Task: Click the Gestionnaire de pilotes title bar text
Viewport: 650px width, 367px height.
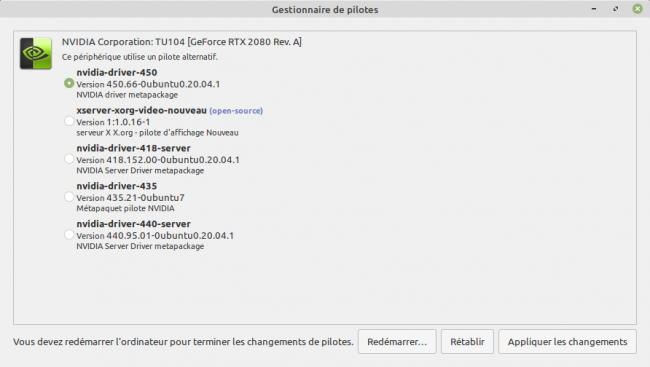Action: pos(325,10)
